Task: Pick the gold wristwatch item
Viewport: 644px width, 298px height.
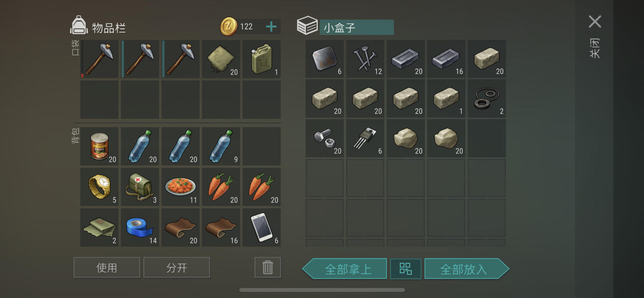Action: pos(99,187)
